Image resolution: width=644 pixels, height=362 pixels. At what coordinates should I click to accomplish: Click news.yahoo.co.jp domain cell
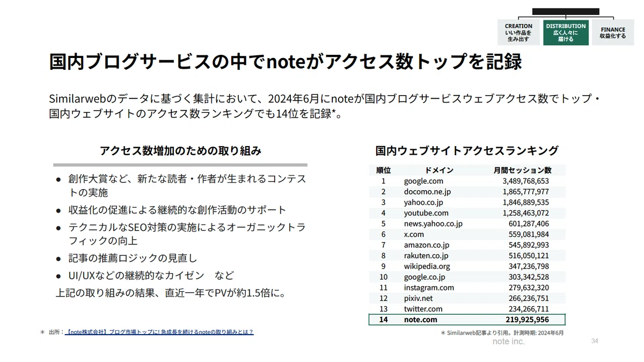(x=433, y=223)
